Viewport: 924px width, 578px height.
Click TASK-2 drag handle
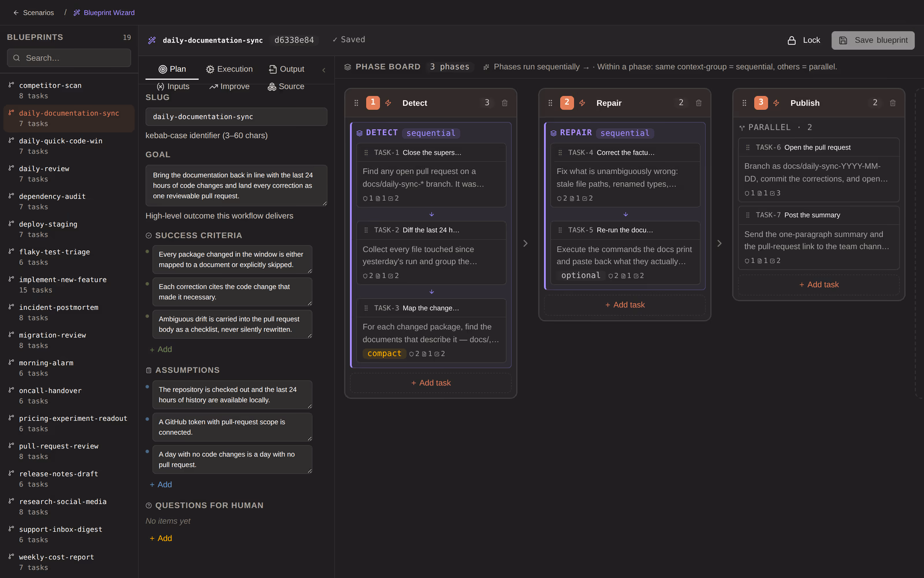(366, 230)
